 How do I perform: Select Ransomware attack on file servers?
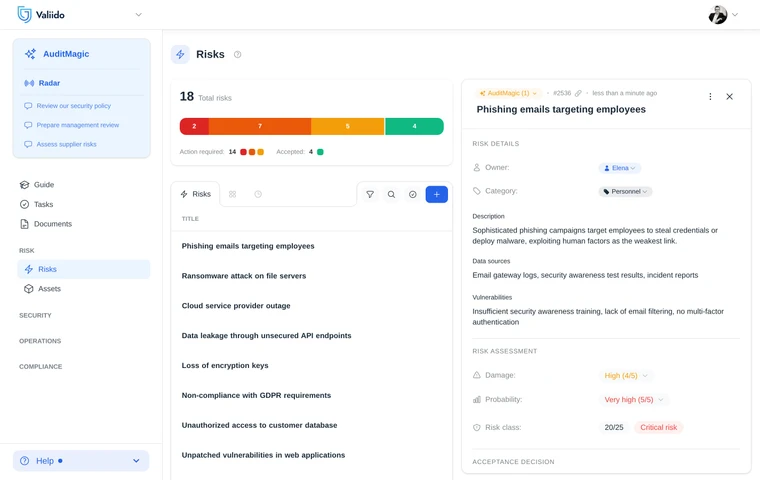point(244,276)
